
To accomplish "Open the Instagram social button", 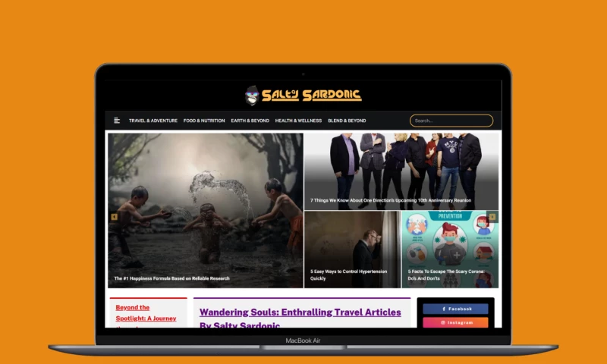I will coord(455,322).
